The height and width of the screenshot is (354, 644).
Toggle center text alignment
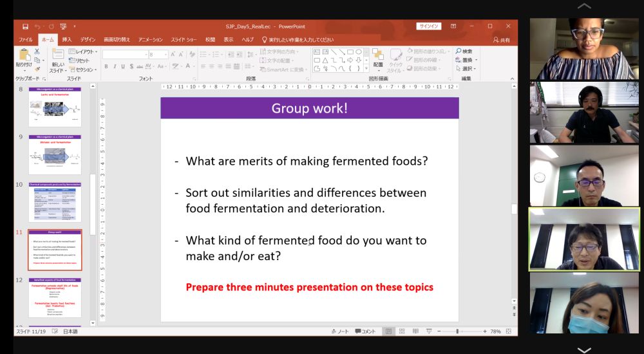[211, 66]
